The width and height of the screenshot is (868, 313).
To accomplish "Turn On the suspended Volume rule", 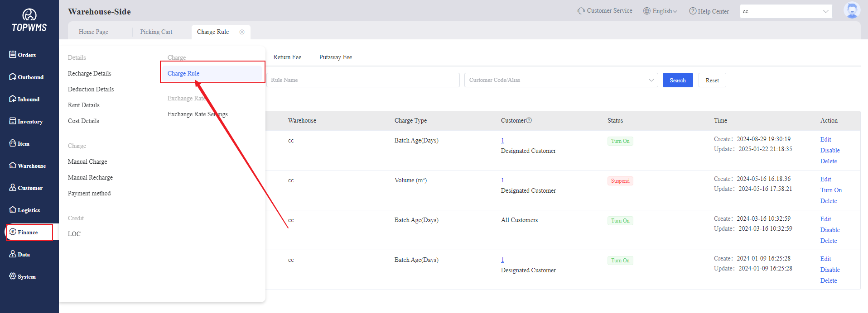I will [x=831, y=190].
